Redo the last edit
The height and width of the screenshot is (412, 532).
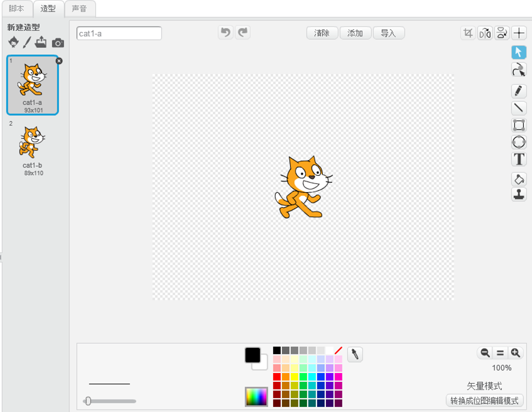pos(242,33)
